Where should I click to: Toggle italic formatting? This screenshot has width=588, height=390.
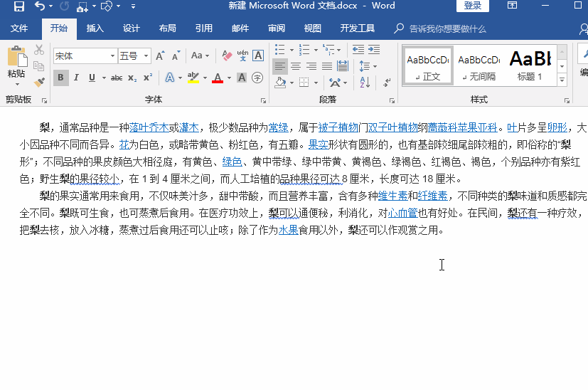coord(76,78)
